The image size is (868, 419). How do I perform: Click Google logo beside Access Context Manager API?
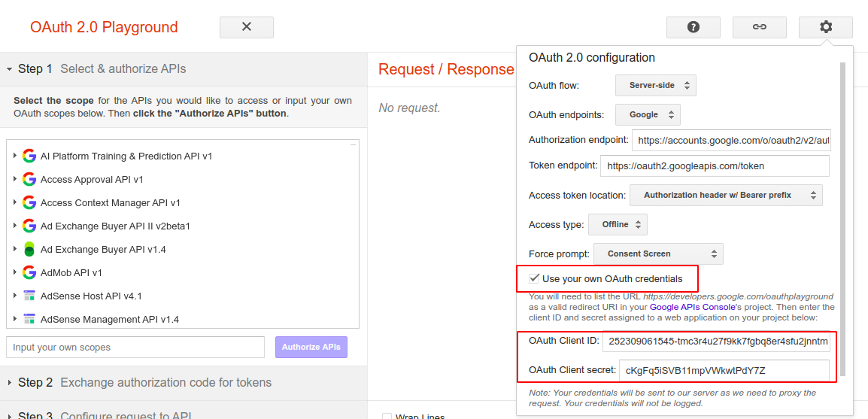pos(29,202)
